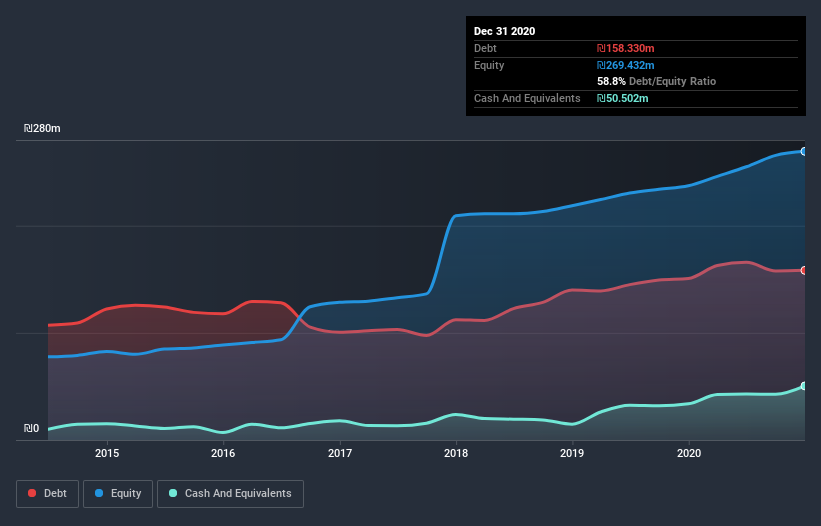Image resolution: width=821 pixels, height=526 pixels.
Task: Click the ₪50.502m cash value in tooltip
Action: click(x=623, y=98)
